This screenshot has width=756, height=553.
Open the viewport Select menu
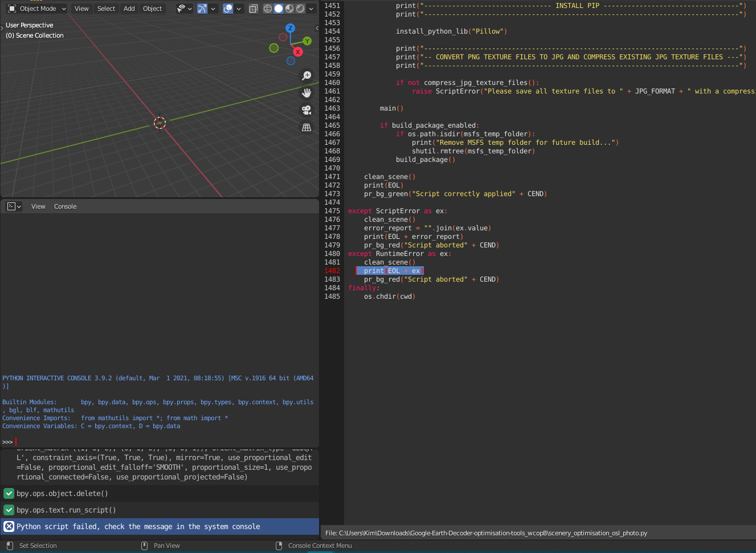[x=106, y=9]
